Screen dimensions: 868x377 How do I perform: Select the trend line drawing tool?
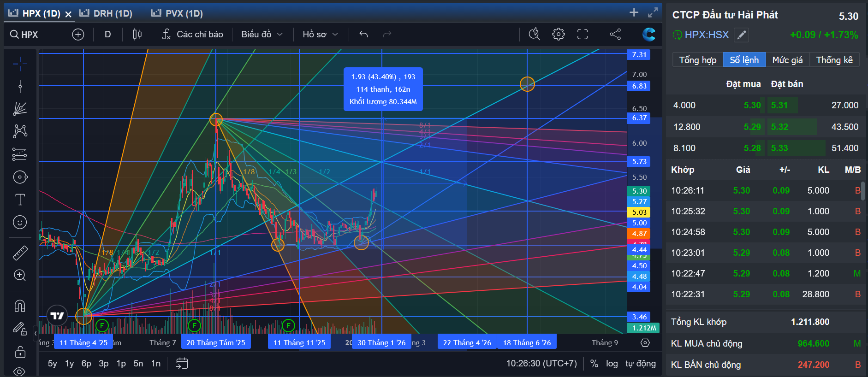[20, 86]
